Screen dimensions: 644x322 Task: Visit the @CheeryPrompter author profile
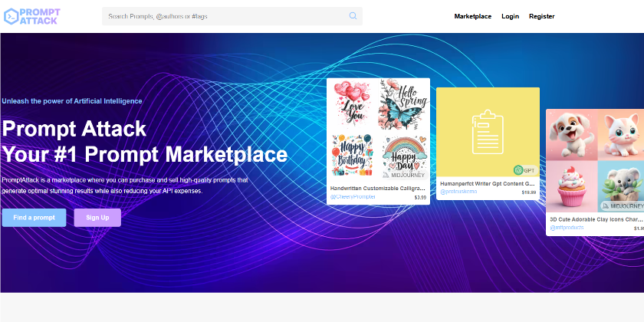coord(353,197)
